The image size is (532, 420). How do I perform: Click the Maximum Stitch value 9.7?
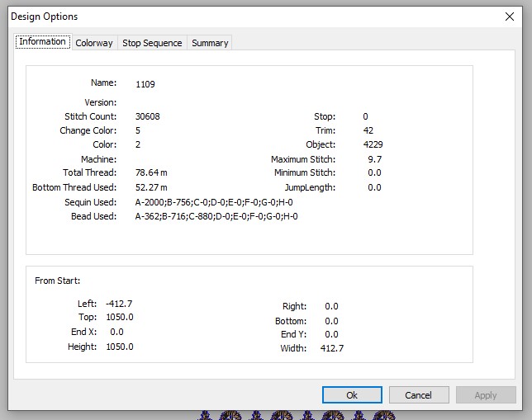coord(375,159)
